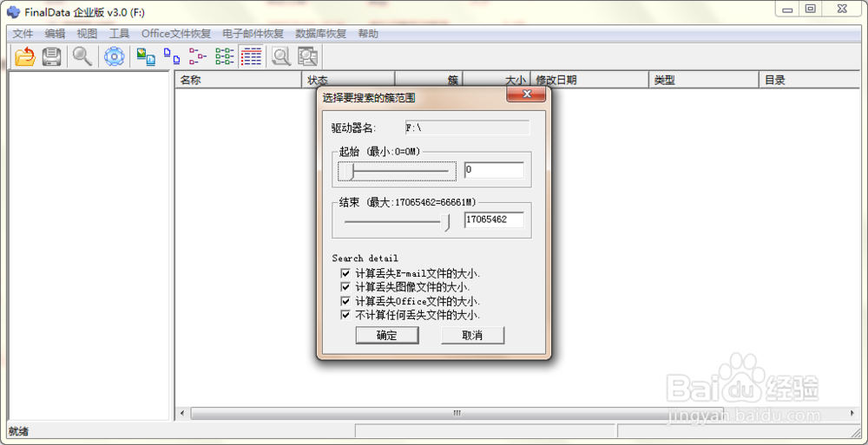Click the grayed file preview magnifier icon
This screenshot has width=868, height=445.
[281, 56]
